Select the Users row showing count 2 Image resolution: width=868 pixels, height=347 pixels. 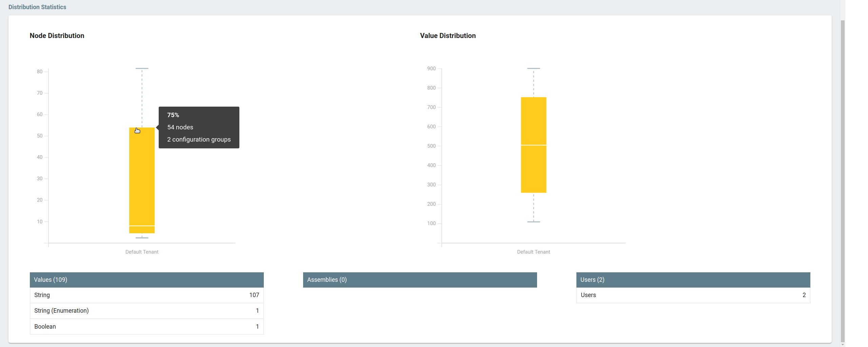(693, 295)
